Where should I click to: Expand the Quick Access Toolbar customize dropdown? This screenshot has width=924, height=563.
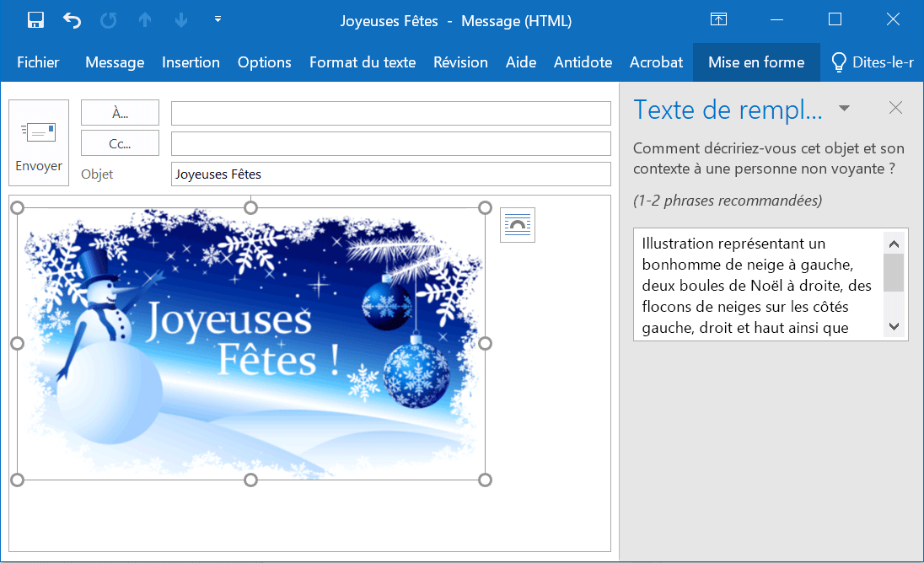[x=218, y=20]
